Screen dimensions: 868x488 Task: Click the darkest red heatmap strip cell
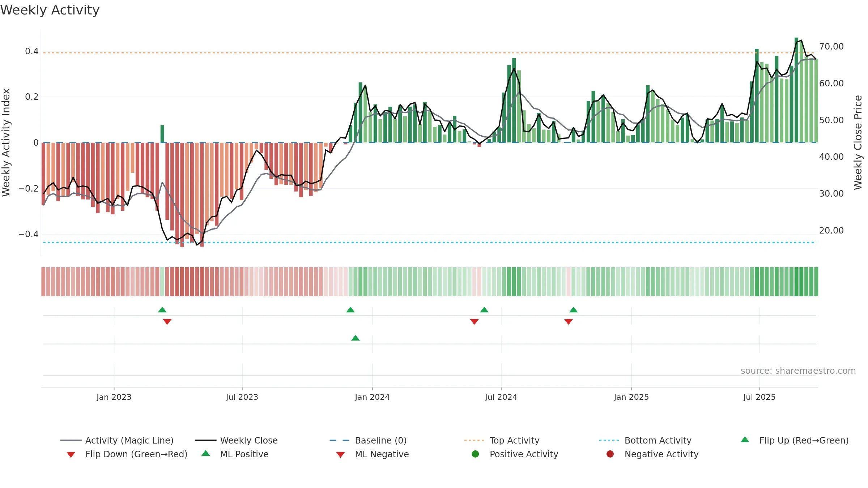point(182,282)
